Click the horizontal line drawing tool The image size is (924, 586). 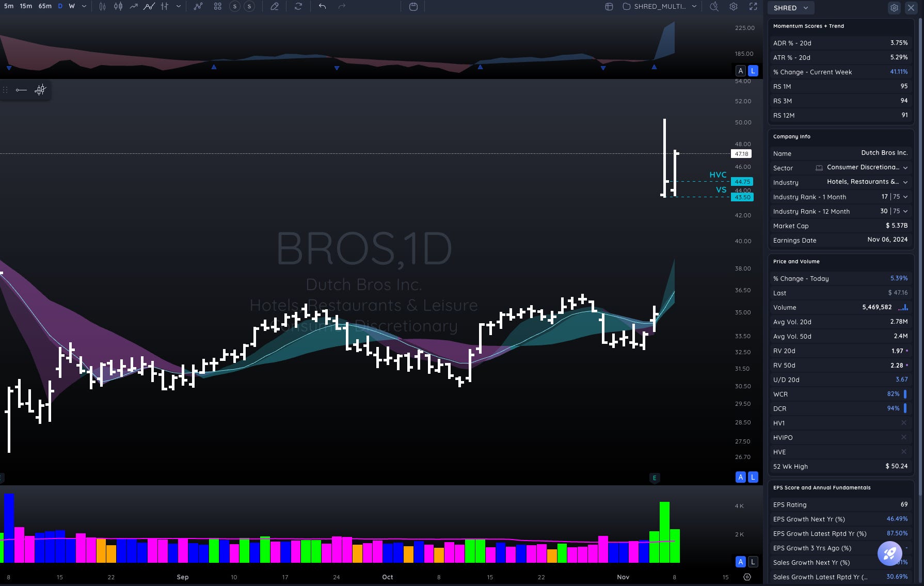[x=21, y=90]
